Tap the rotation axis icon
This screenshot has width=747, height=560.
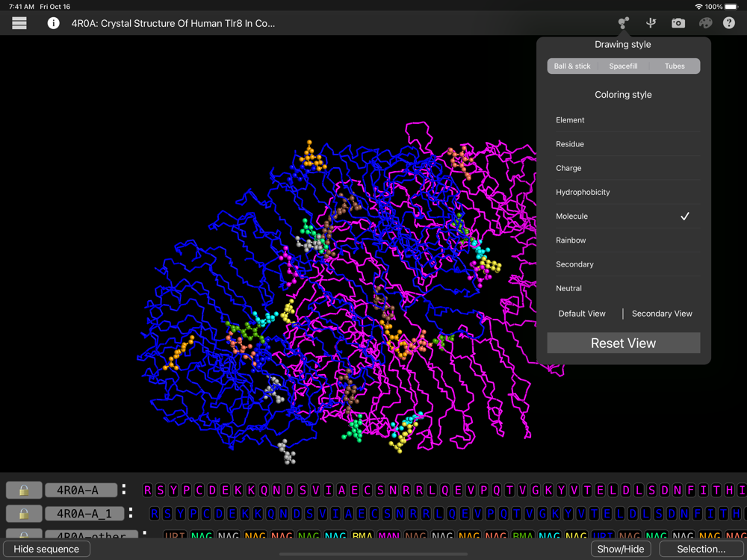click(x=651, y=23)
